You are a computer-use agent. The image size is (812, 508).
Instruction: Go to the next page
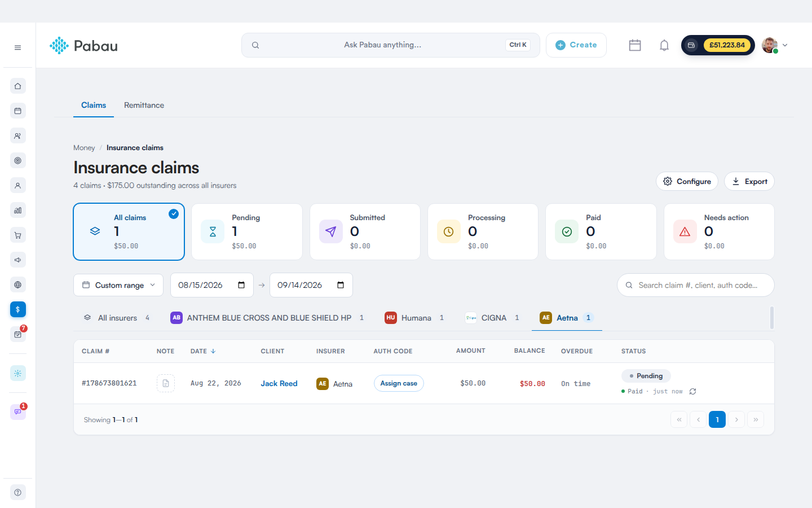click(736, 419)
